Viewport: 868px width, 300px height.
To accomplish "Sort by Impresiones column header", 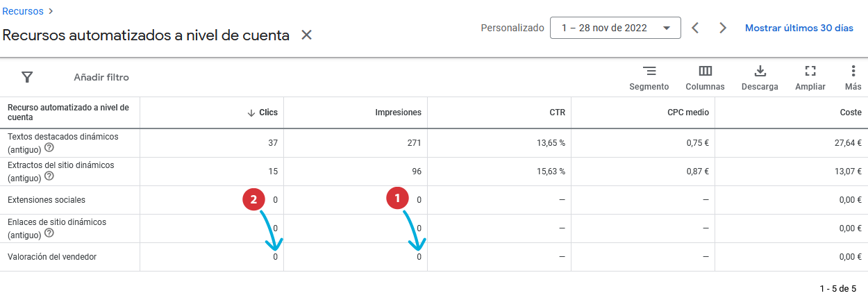I will point(398,112).
